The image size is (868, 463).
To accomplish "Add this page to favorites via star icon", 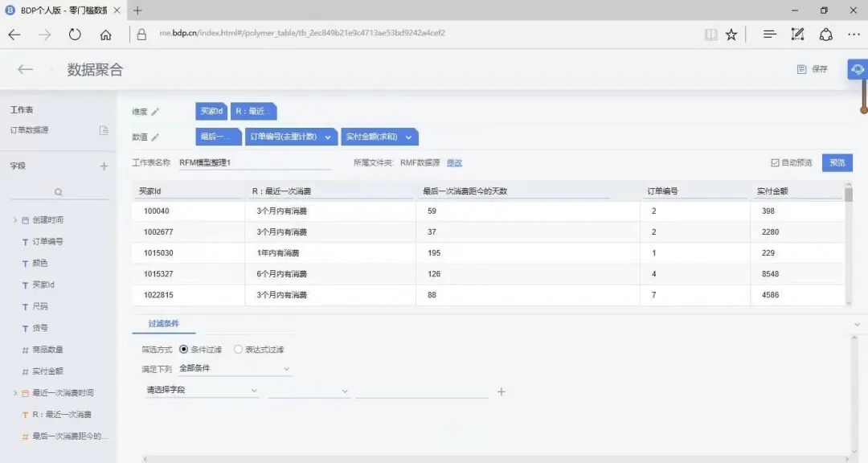I will click(x=731, y=34).
